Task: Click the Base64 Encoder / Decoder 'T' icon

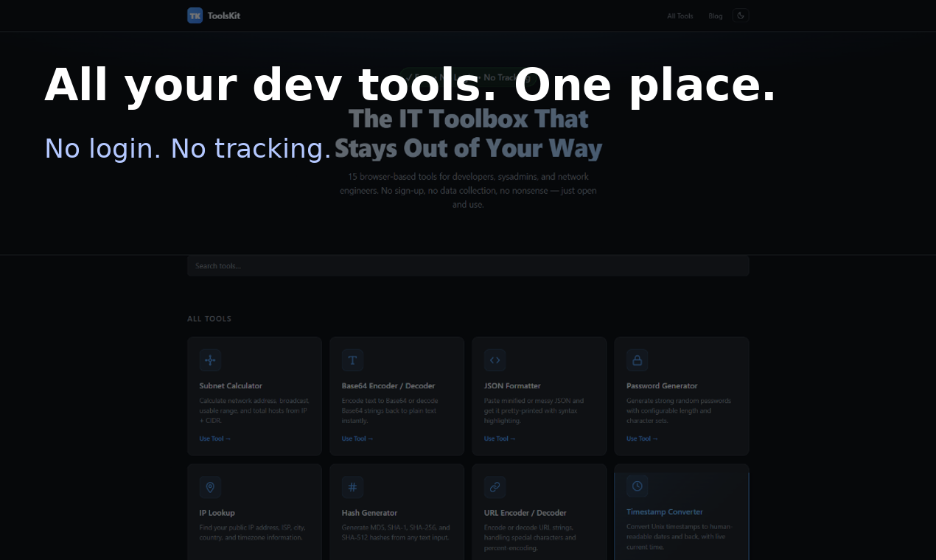Action: click(x=352, y=360)
